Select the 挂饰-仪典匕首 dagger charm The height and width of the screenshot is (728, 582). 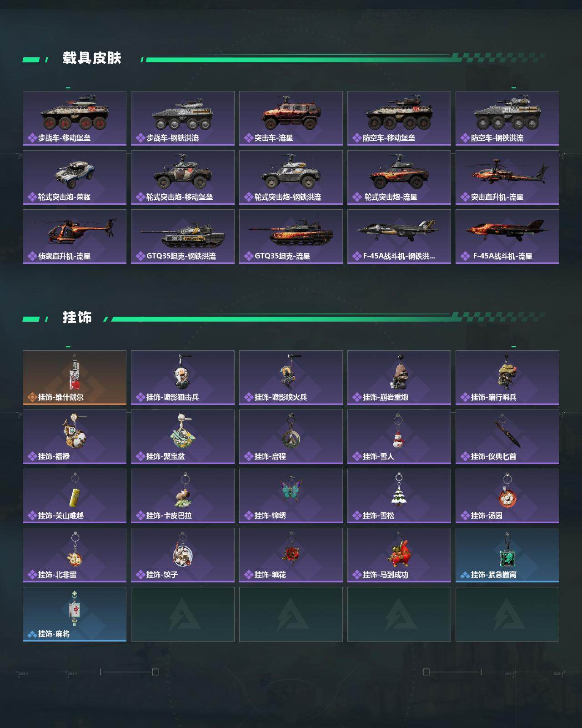(x=507, y=437)
